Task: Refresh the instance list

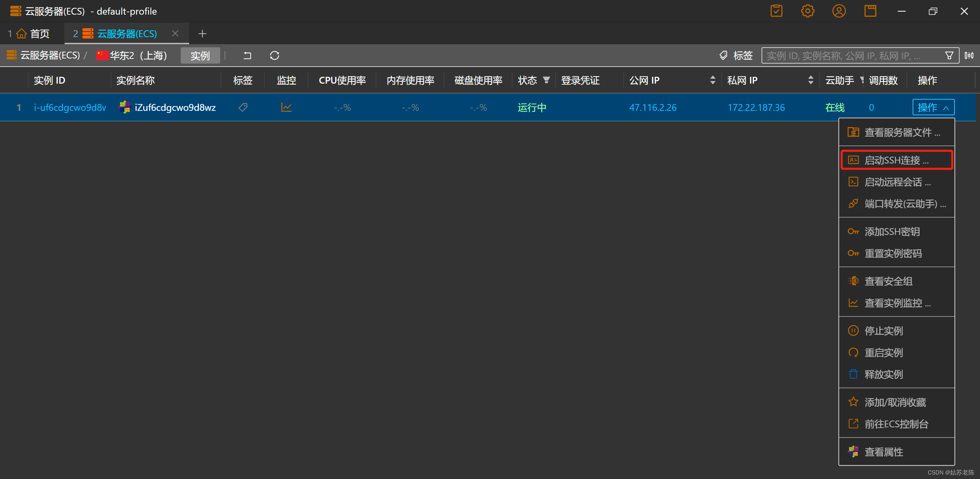Action: 275,55
